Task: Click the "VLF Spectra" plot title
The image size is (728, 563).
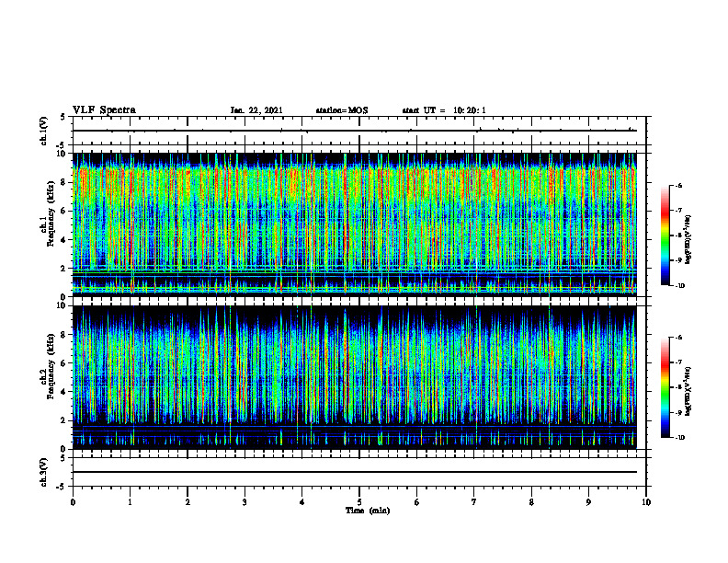Action: (x=104, y=110)
